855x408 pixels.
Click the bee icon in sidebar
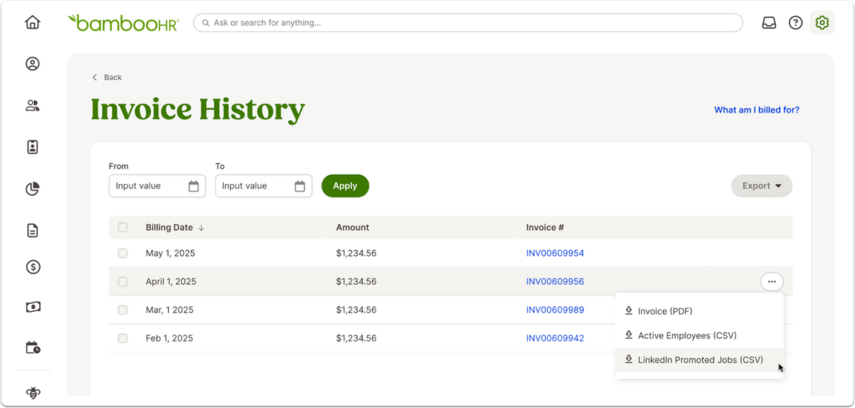33,393
